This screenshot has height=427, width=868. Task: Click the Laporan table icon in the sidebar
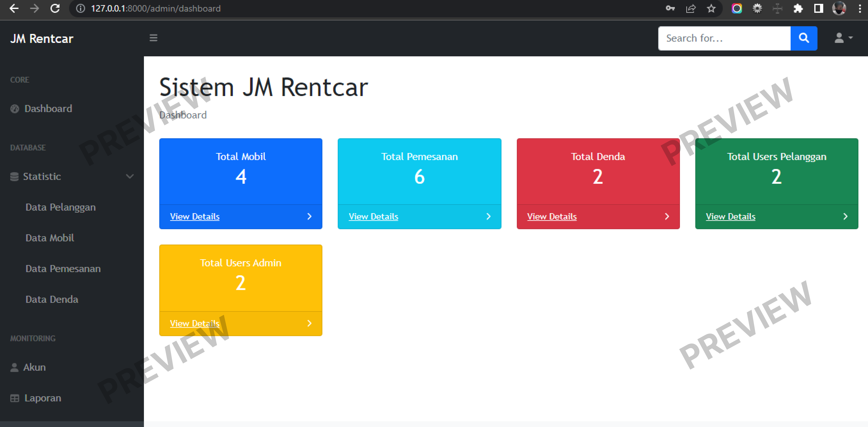[x=15, y=398]
